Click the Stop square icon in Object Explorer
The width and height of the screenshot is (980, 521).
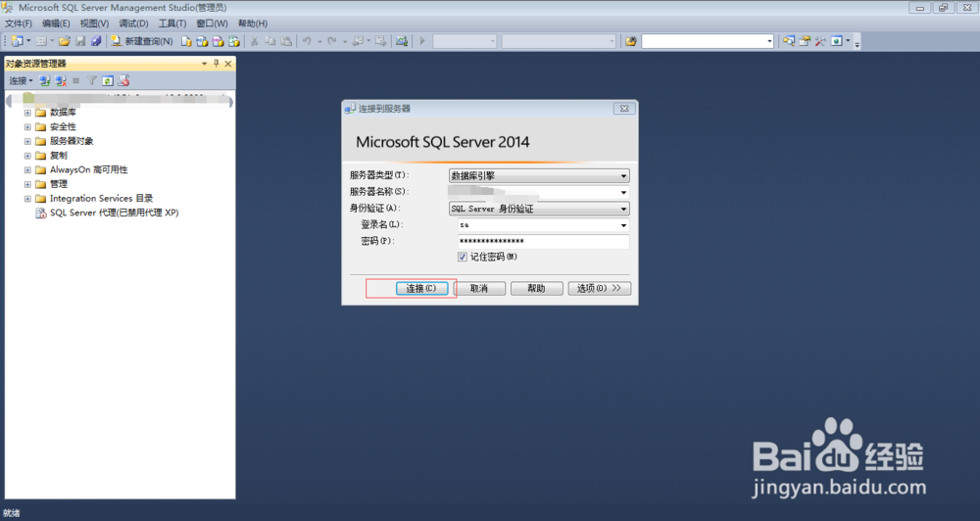pos(76,80)
